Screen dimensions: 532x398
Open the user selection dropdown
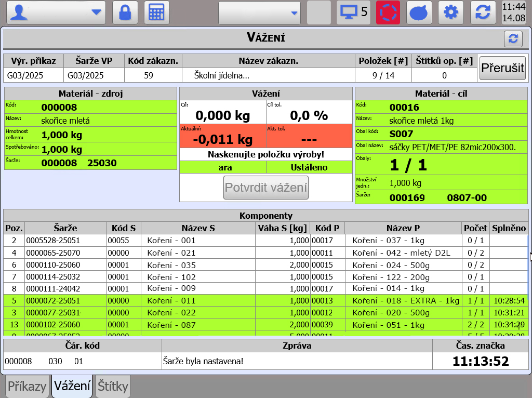tap(56, 12)
